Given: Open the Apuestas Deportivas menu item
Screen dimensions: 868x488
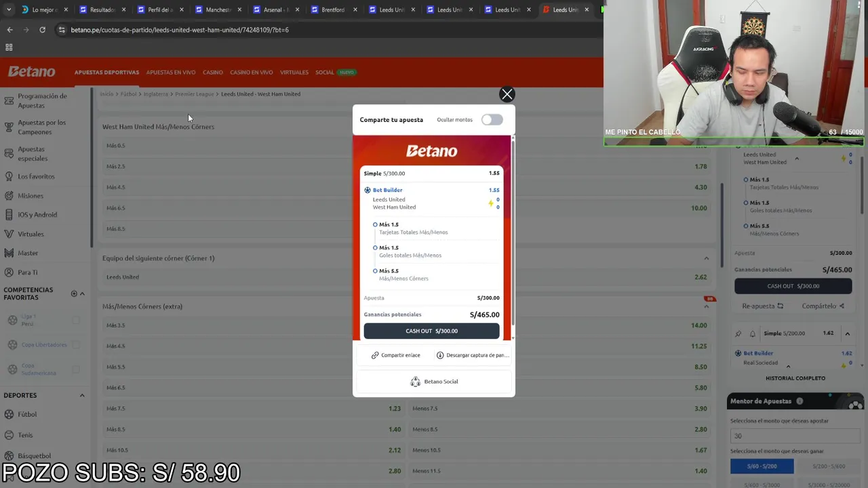Looking at the screenshot, I should 106,73.
